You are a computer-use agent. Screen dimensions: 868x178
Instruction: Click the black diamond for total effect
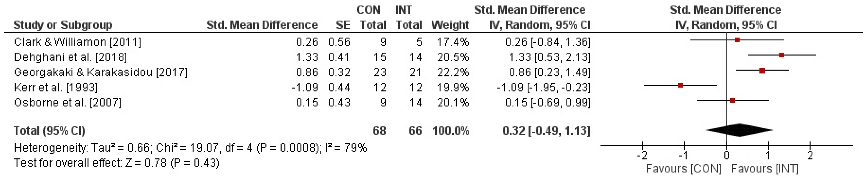[739, 130]
